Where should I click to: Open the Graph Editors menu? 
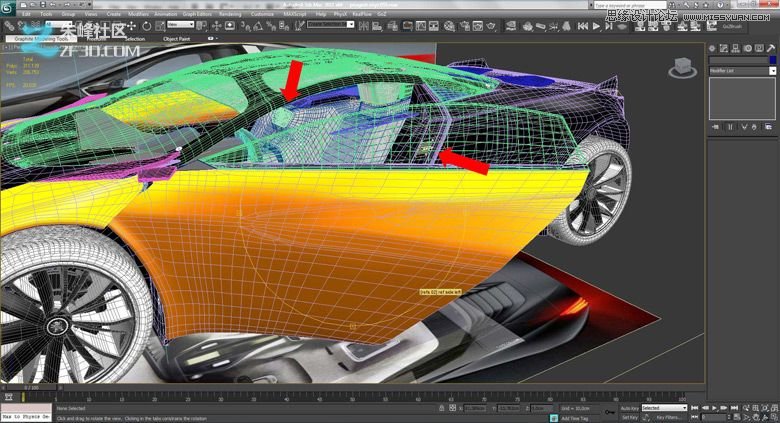coord(197,14)
